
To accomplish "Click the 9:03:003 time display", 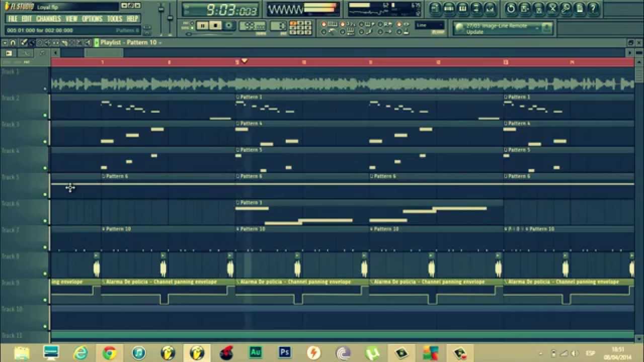I will 221,10.
